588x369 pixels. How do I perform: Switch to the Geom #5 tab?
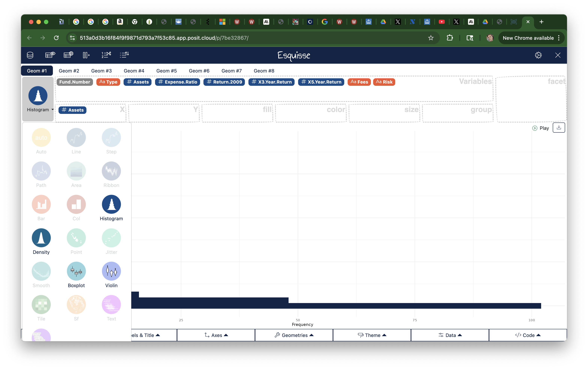tap(166, 71)
